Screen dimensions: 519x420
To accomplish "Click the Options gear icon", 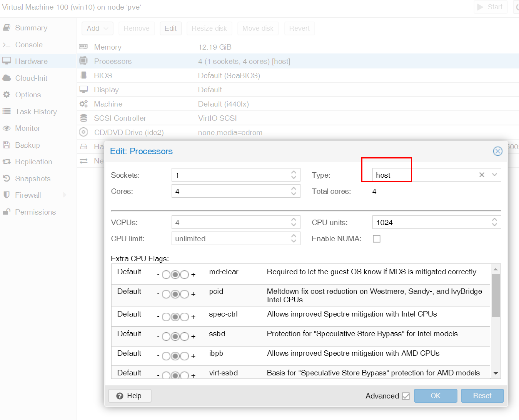I will 7,95.
